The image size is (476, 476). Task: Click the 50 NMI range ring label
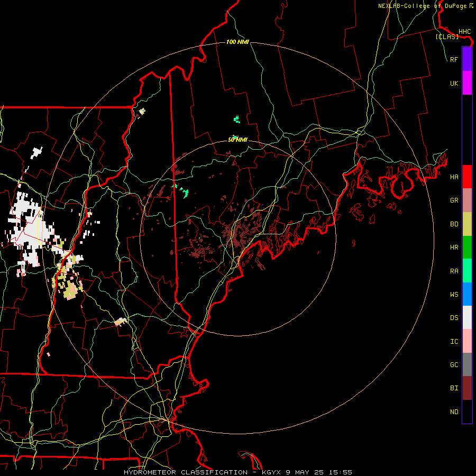(x=237, y=140)
